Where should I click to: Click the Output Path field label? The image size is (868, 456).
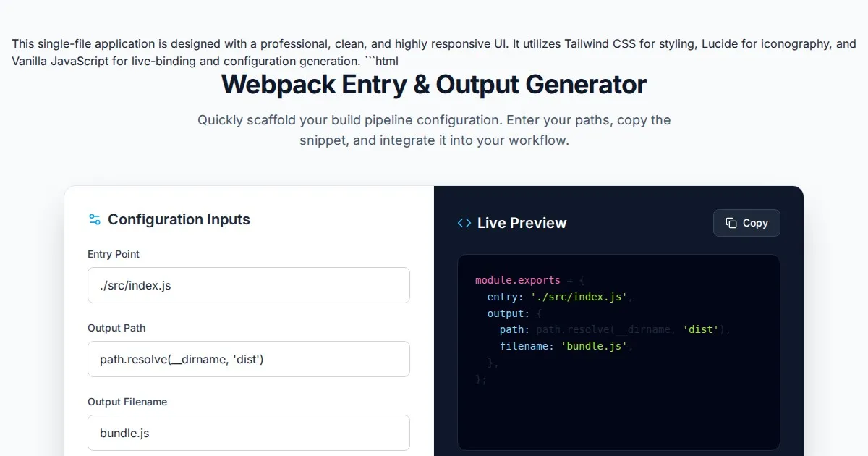click(116, 328)
